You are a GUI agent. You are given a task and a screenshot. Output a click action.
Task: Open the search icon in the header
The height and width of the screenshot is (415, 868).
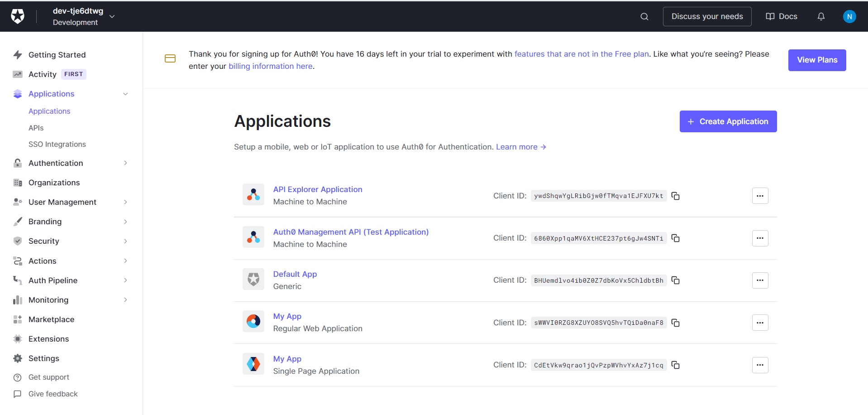tap(644, 17)
